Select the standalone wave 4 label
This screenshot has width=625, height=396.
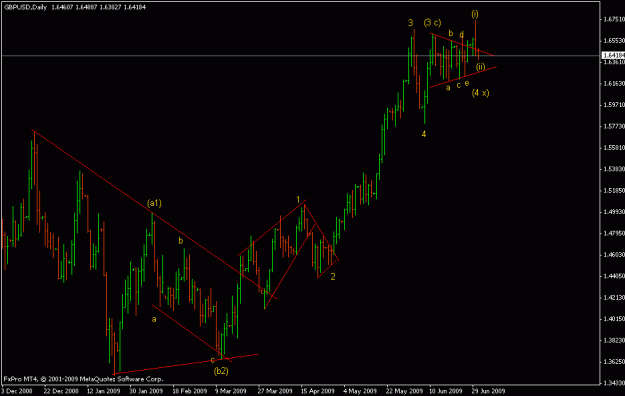pos(424,134)
